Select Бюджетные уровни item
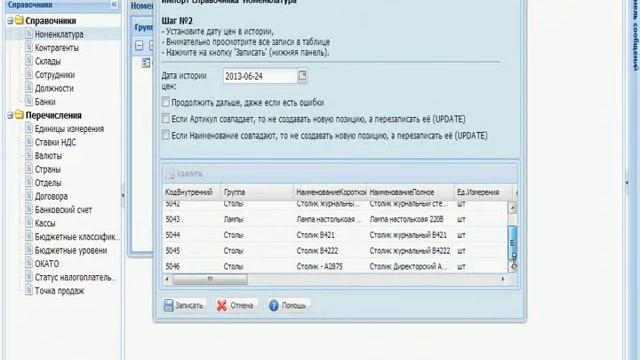The image size is (640, 360). pyautogui.click(x=71, y=250)
